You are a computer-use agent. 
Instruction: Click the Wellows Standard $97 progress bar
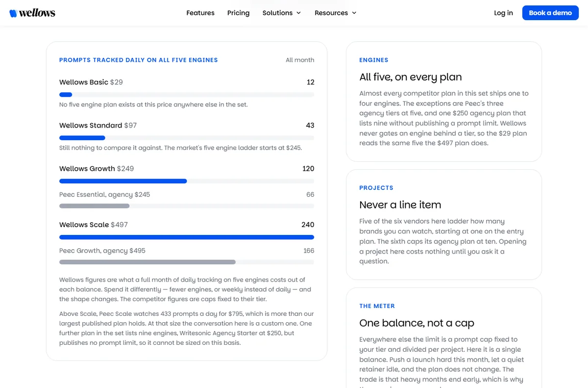pyautogui.click(x=187, y=138)
